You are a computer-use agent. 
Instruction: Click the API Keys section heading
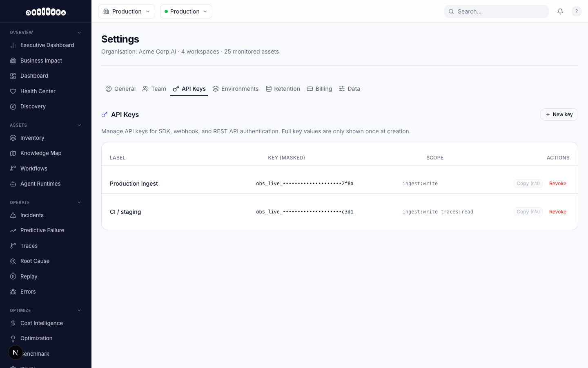(x=125, y=114)
